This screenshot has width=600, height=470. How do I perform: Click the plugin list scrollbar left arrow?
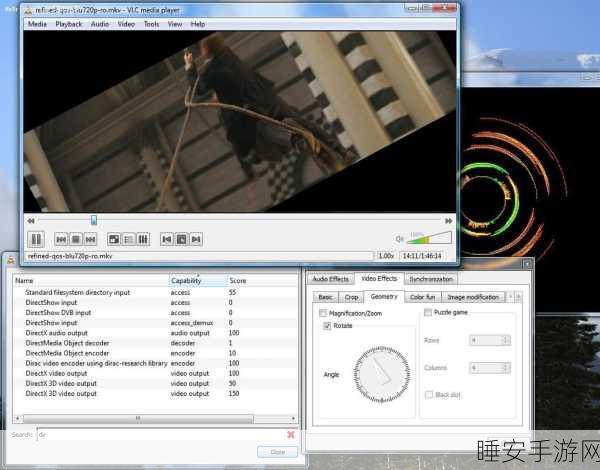pyautogui.click(x=17, y=418)
